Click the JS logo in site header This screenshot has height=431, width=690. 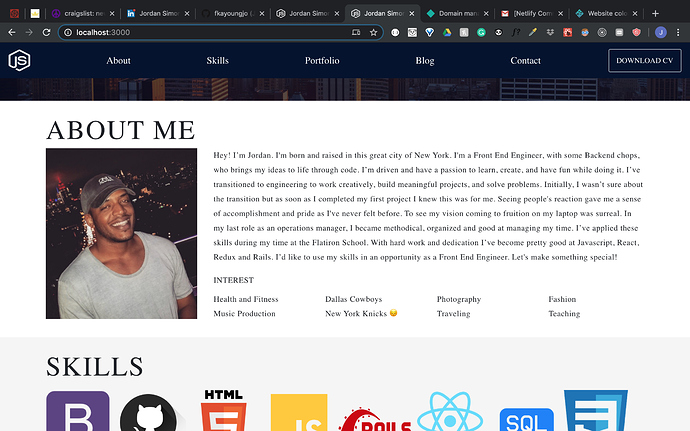click(19, 60)
